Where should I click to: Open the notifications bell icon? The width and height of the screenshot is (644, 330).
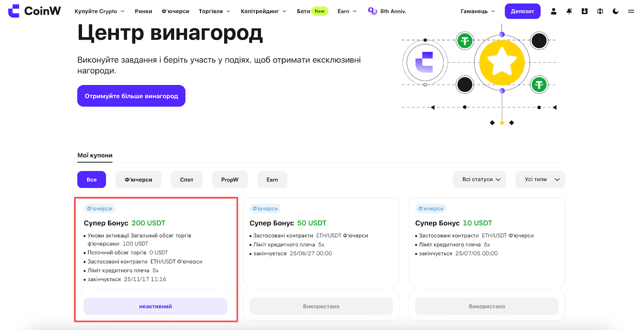tap(569, 11)
